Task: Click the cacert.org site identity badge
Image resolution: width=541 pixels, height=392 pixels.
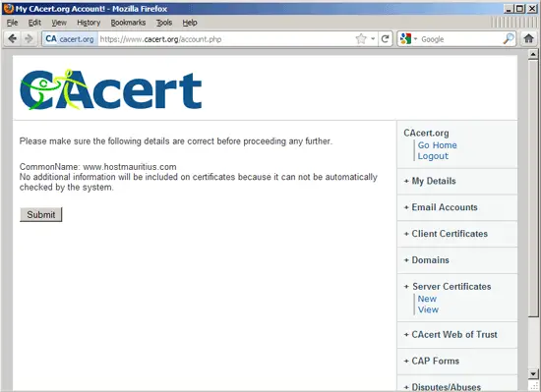Action: click(70, 39)
